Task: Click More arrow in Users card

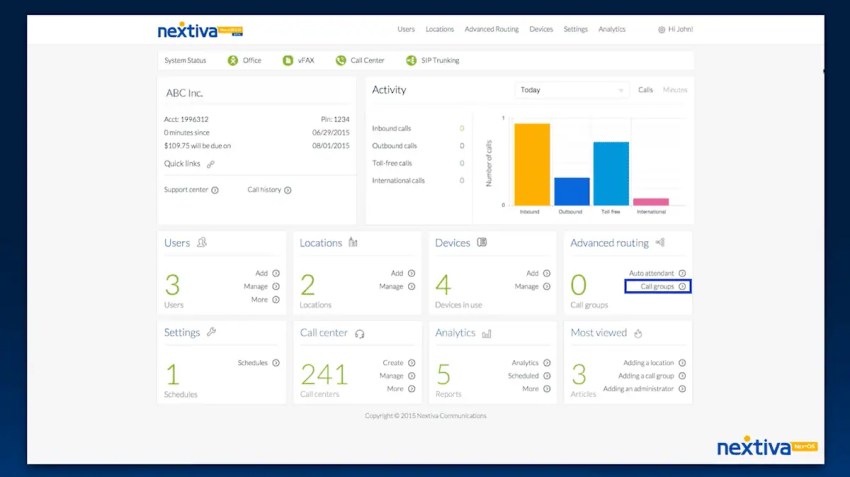Action: coord(276,300)
